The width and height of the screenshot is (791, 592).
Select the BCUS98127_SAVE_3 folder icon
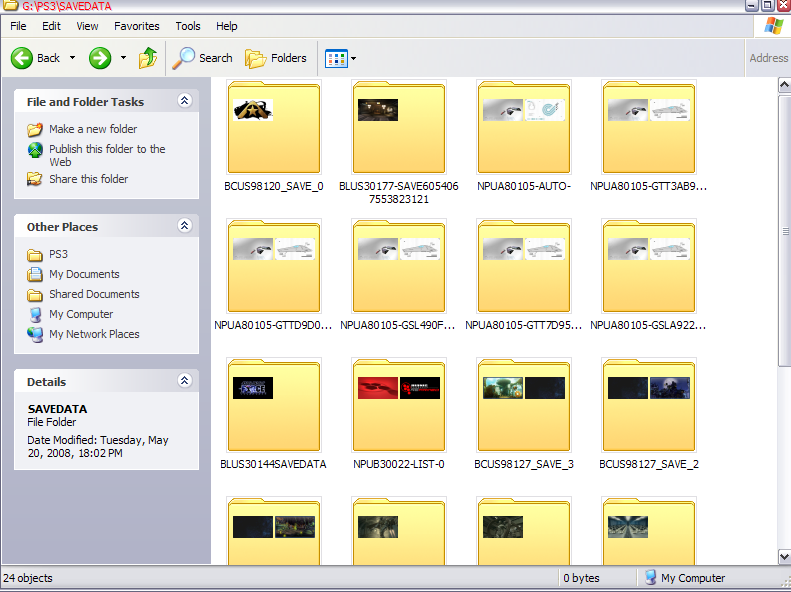(524, 405)
